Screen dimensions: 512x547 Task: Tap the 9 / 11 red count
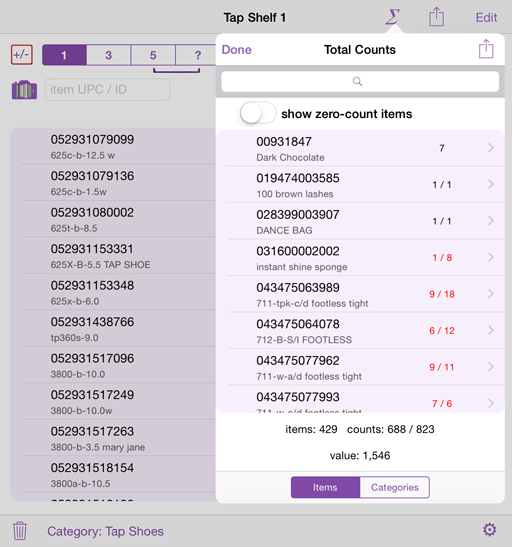pos(442,367)
